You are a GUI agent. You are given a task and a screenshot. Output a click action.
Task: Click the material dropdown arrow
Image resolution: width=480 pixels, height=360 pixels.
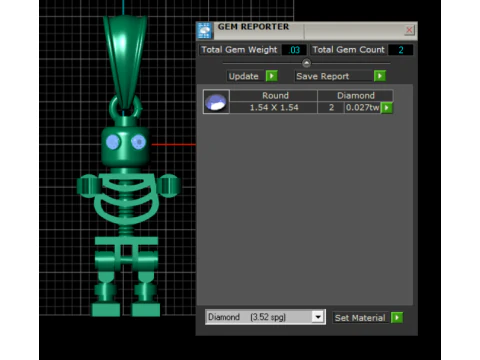tap(318, 317)
